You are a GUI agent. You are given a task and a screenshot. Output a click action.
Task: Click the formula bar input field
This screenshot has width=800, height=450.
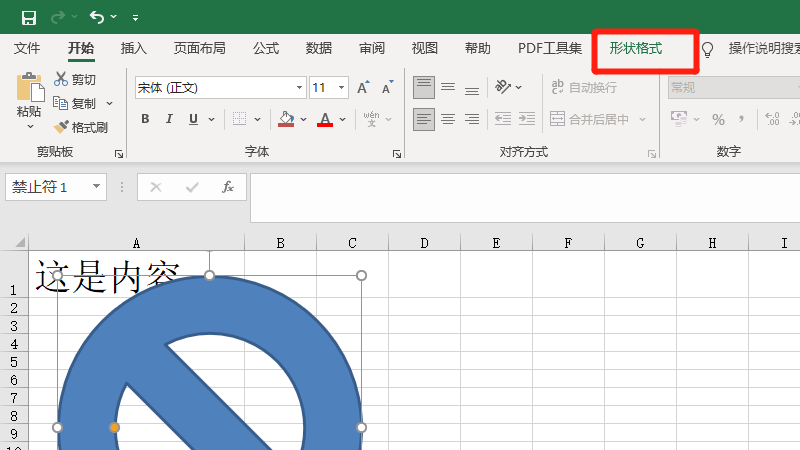[520, 197]
